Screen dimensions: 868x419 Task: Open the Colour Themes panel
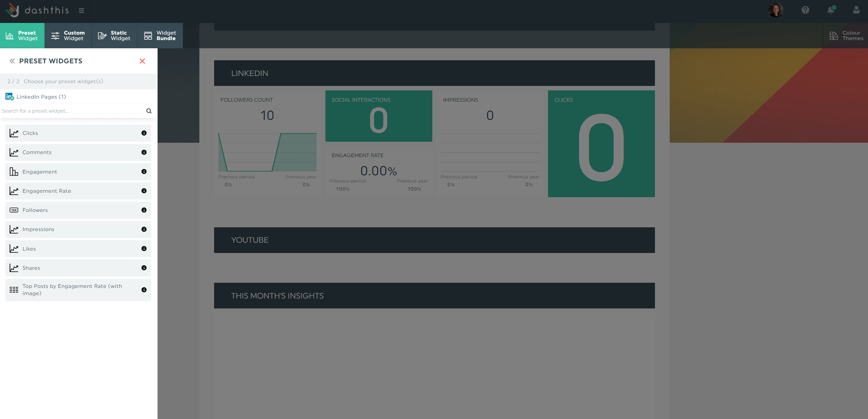tap(846, 36)
